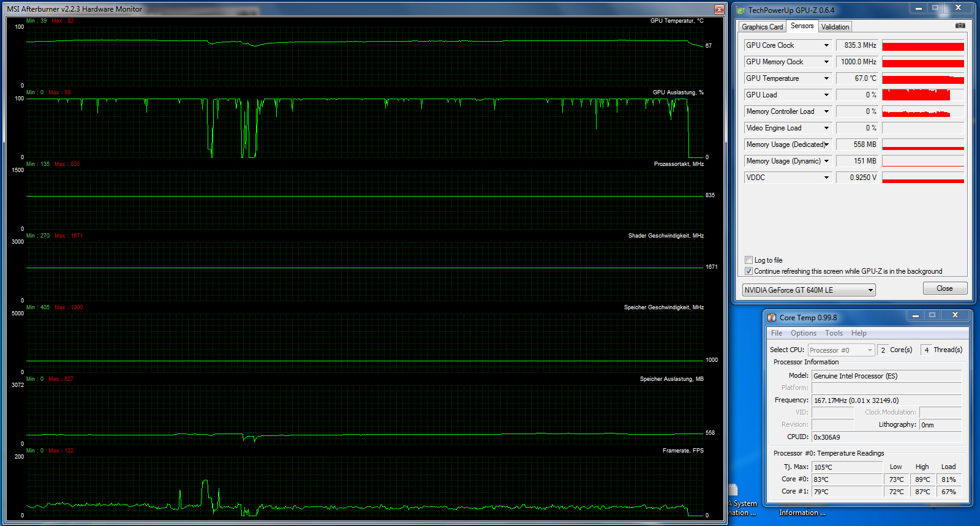Open the Tools menu in Core Temp
The image size is (980, 526).
tap(834, 333)
